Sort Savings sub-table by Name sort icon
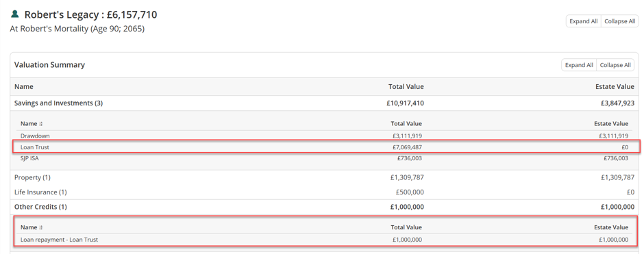This screenshot has width=644, height=254. click(40, 123)
